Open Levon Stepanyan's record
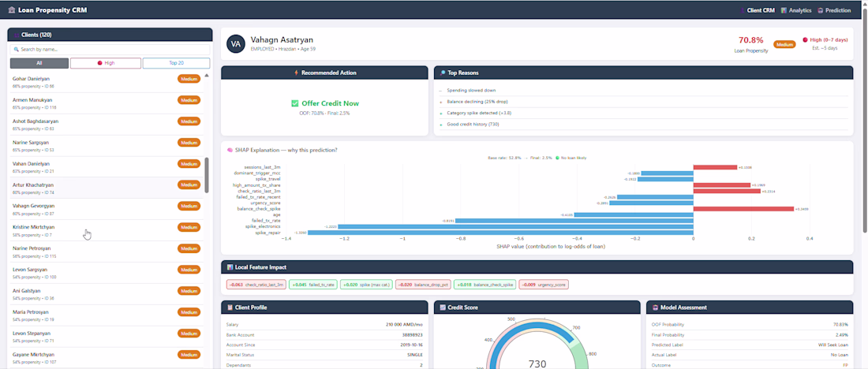 pos(107,337)
